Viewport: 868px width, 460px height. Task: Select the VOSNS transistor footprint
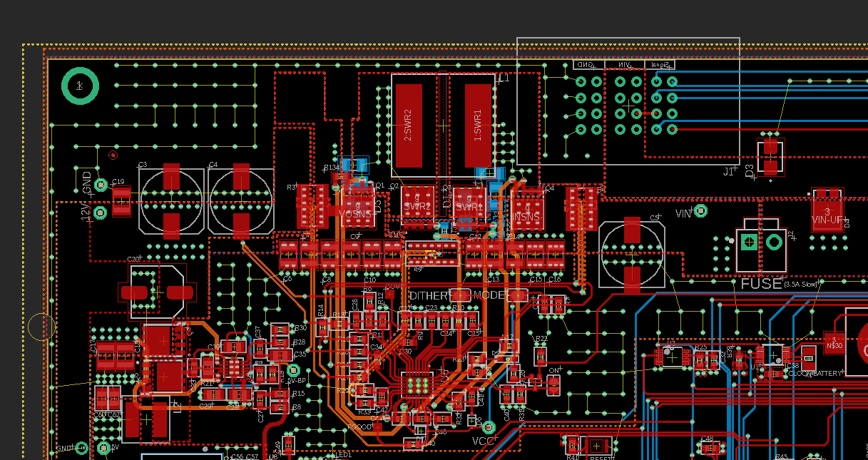[357, 207]
